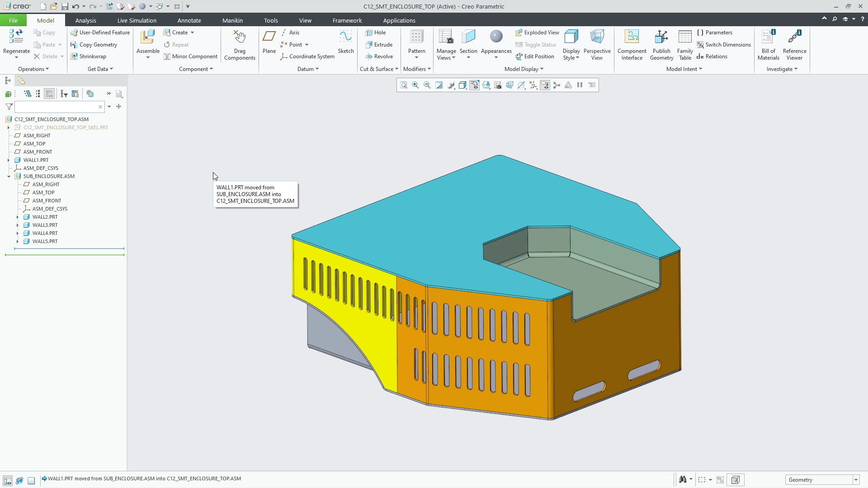Toggle the Pause Simulation icon
Viewport: 868px width, 488px height.
pos(580,85)
